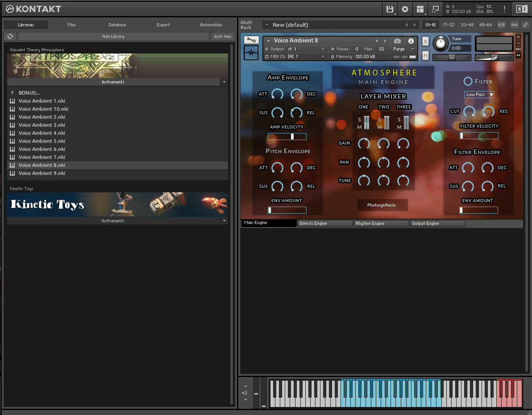Click the Photosynthesis preset button
The width and height of the screenshot is (532, 415).
(382, 205)
